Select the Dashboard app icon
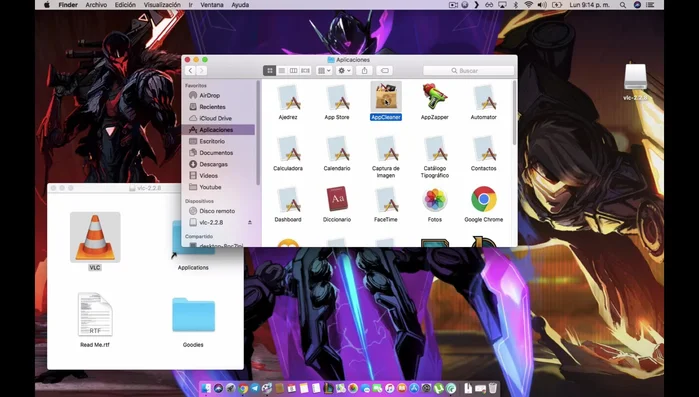This screenshot has height=397, width=699. (288, 199)
